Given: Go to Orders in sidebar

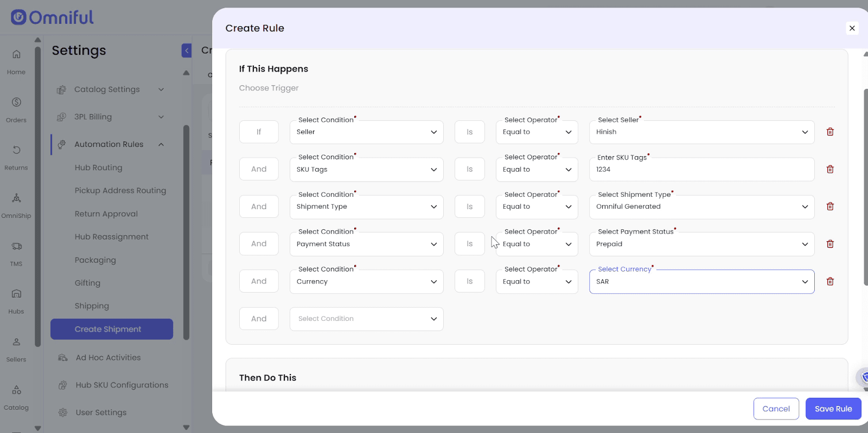Looking at the screenshot, I should [16, 108].
